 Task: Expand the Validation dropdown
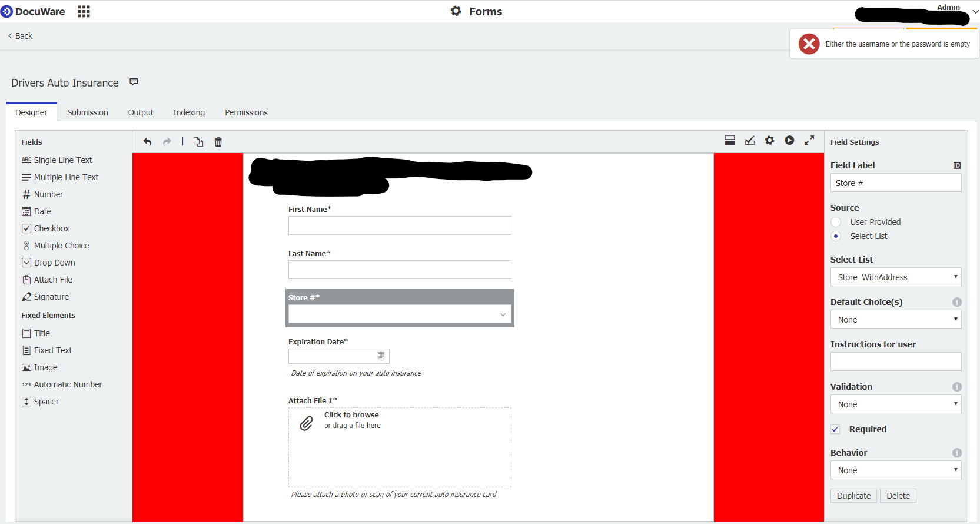point(895,404)
